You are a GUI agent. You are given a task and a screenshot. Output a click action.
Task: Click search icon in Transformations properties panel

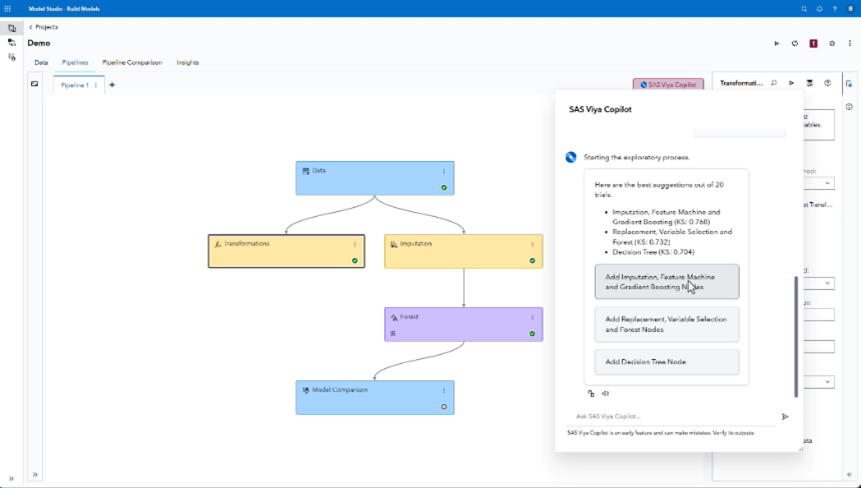(774, 83)
